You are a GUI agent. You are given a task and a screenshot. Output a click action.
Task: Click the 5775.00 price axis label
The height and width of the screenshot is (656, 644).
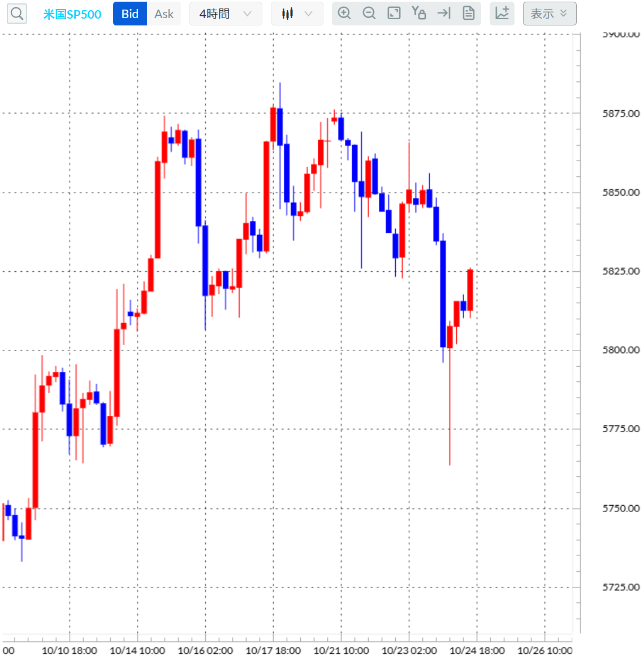pyautogui.click(x=621, y=429)
